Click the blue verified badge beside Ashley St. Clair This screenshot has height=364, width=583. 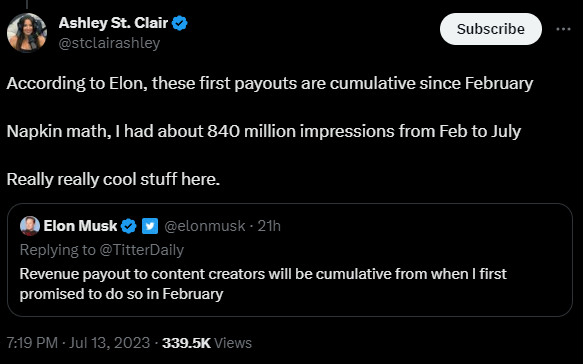pyautogui.click(x=180, y=23)
